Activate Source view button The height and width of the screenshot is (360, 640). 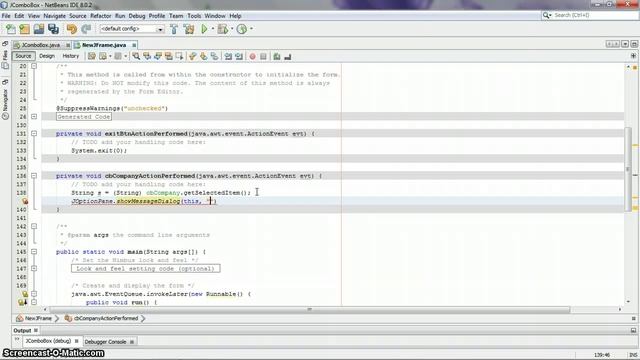click(x=23, y=56)
